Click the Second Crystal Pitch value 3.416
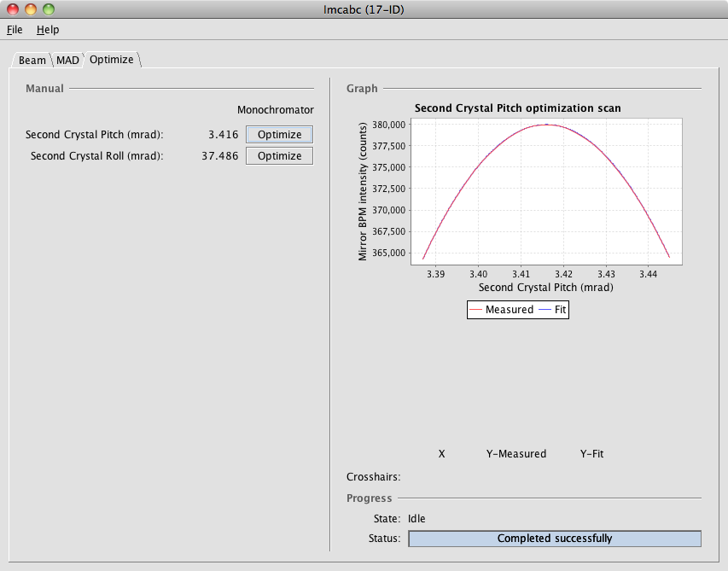This screenshot has height=571, width=728. pos(224,135)
